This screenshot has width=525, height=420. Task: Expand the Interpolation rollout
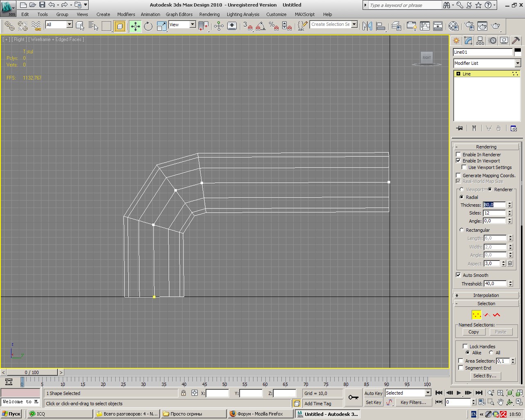pos(486,295)
